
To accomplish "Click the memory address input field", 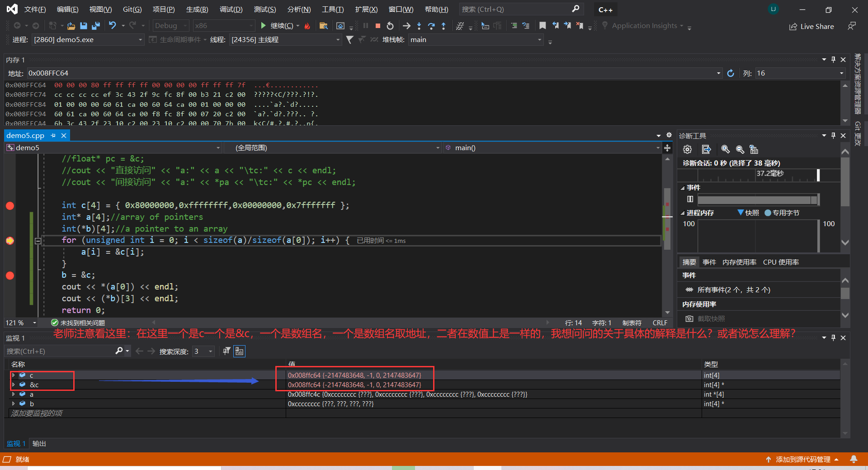I will click(374, 73).
